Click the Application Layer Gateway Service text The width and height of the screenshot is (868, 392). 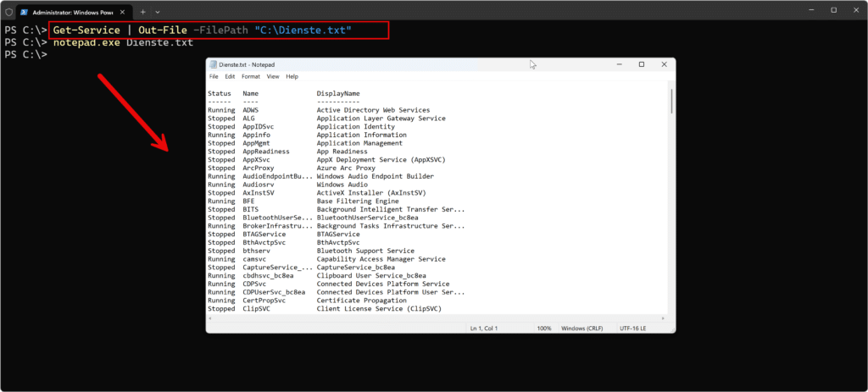[381, 119]
